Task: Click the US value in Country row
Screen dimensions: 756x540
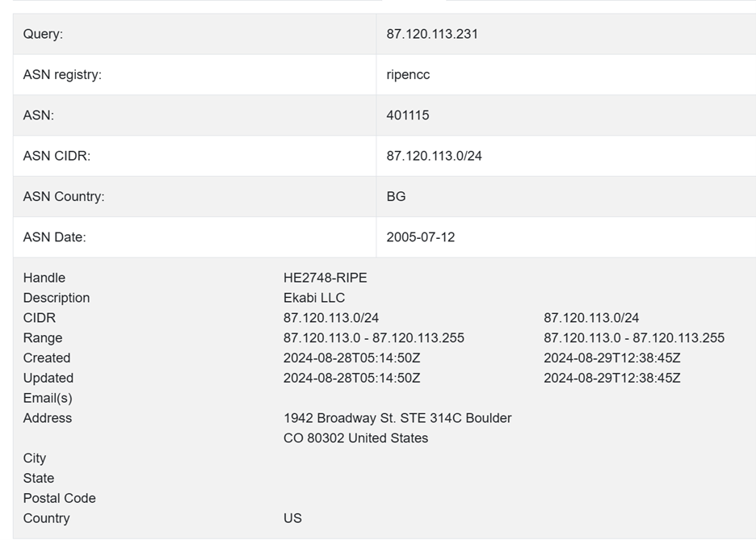Action: pyautogui.click(x=292, y=518)
